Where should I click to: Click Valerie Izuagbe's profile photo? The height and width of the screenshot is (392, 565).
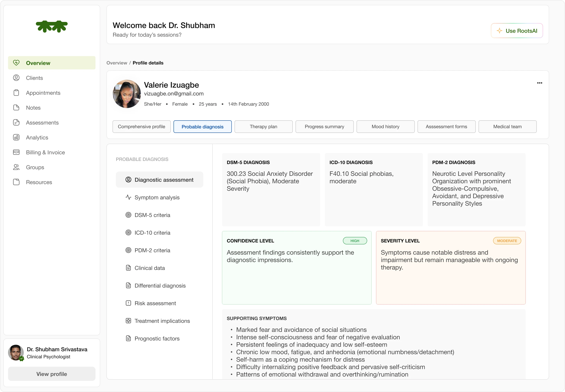pos(127,94)
